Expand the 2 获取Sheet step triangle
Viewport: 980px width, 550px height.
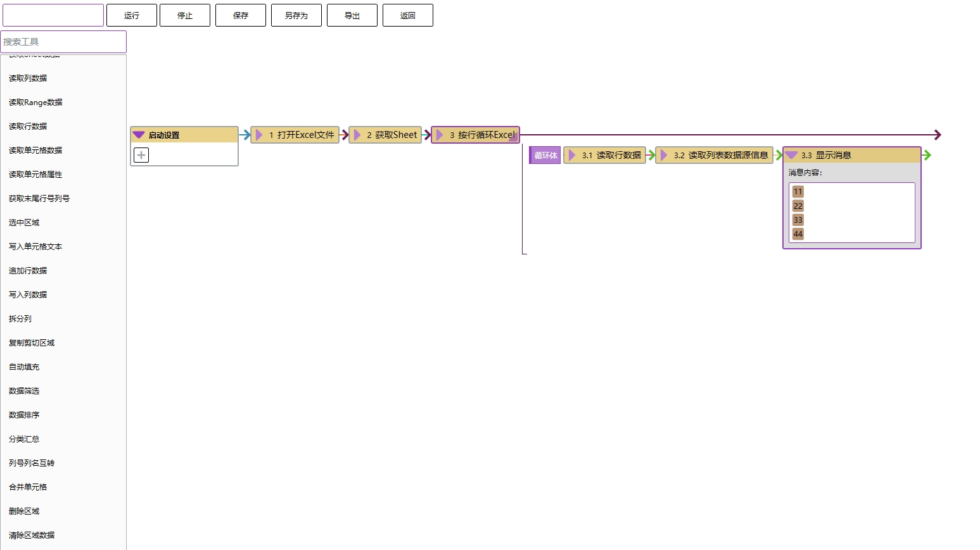click(357, 135)
